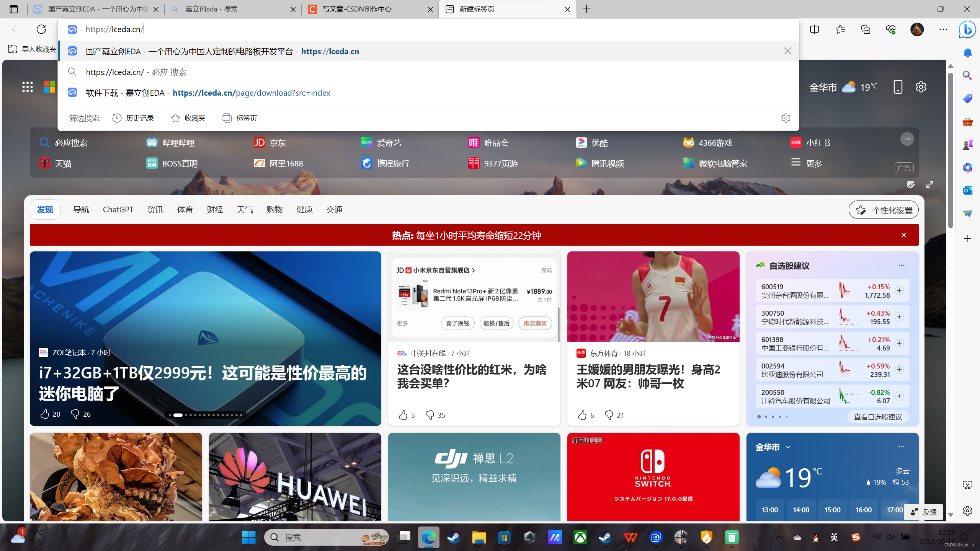Viewport: 980px width, 551px height.
Task: Open the Favorites star icon
Action: tap(840, 29)
